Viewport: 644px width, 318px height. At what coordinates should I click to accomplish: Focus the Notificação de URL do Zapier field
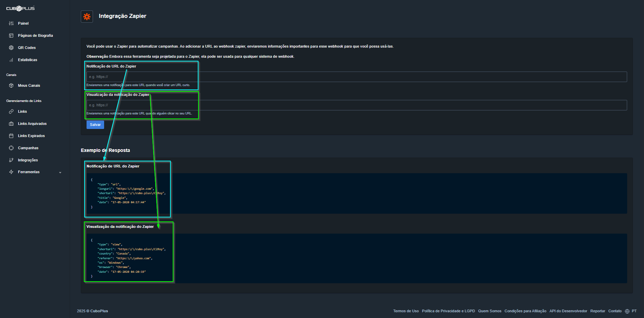point(357,77)
